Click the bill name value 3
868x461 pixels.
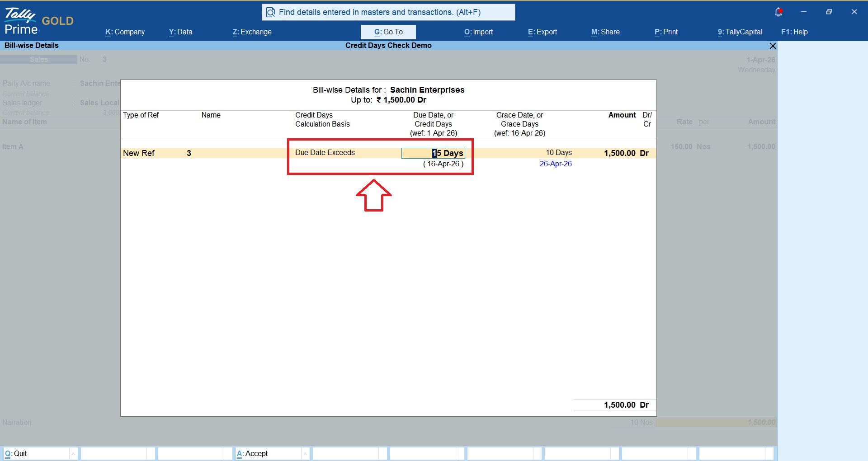(189, 153)
